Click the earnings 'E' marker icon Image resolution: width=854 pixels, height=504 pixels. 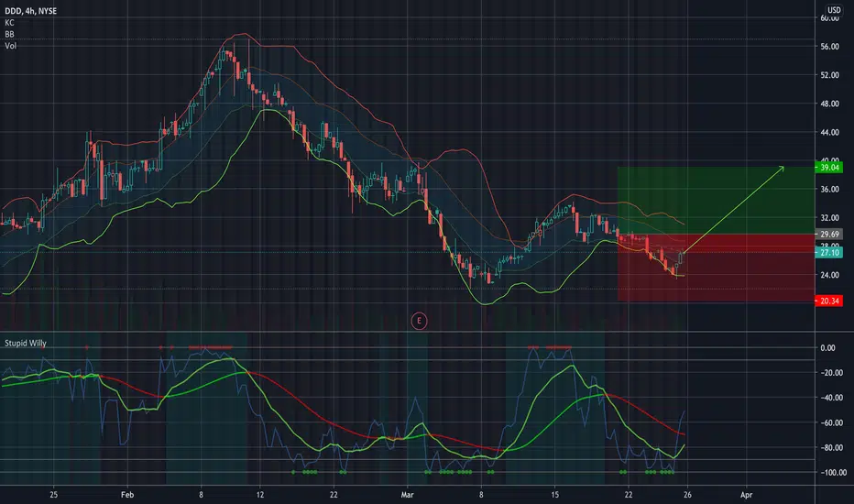pos(419,321)
